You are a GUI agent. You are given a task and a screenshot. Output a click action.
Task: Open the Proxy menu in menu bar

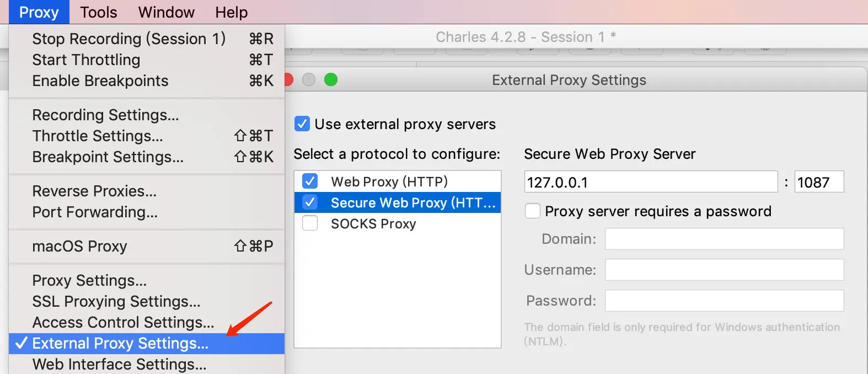coord(39,12)
